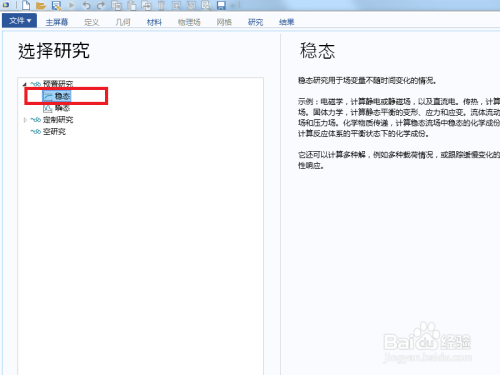Expand the 定制研究 tree node

pos(25,120)
